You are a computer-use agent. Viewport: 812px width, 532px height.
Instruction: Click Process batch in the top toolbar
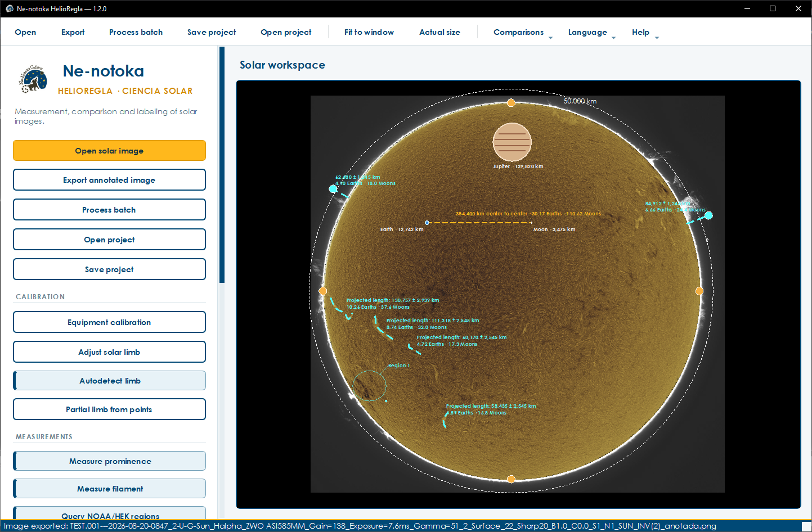[x=136, y=32]
